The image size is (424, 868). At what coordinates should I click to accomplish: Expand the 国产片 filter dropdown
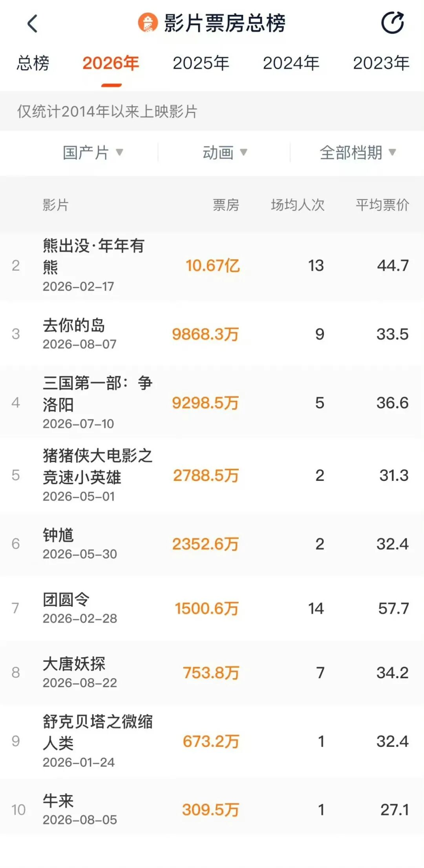[x=93, y=153]
